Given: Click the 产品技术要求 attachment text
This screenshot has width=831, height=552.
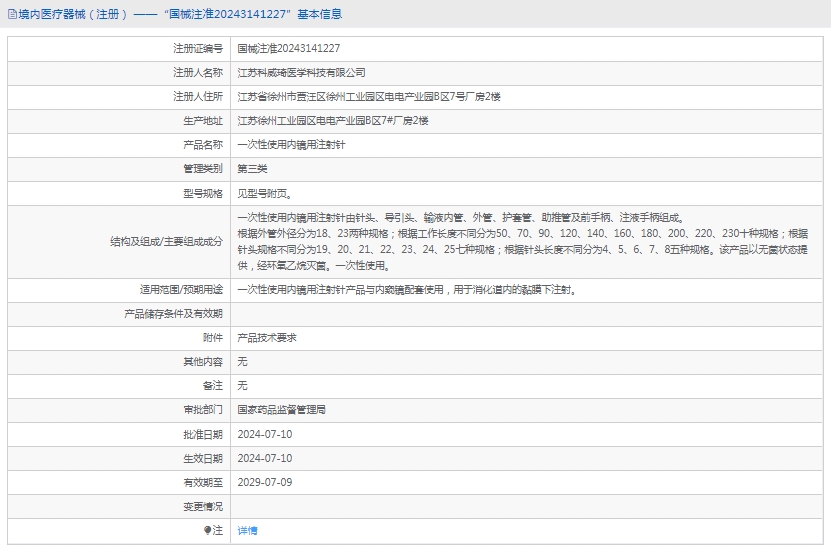Looking at the screenshot, I should [x=266, y=338].
